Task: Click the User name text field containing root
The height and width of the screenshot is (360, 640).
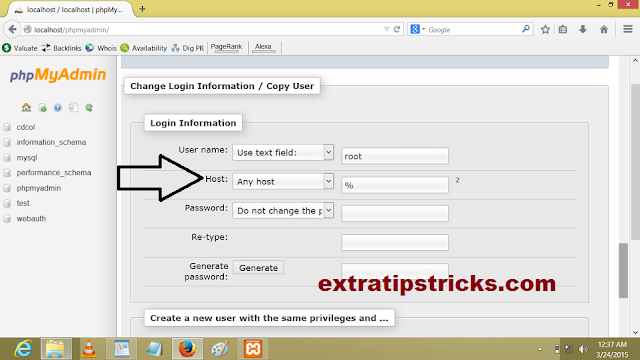Action: [x=395, y=156]
